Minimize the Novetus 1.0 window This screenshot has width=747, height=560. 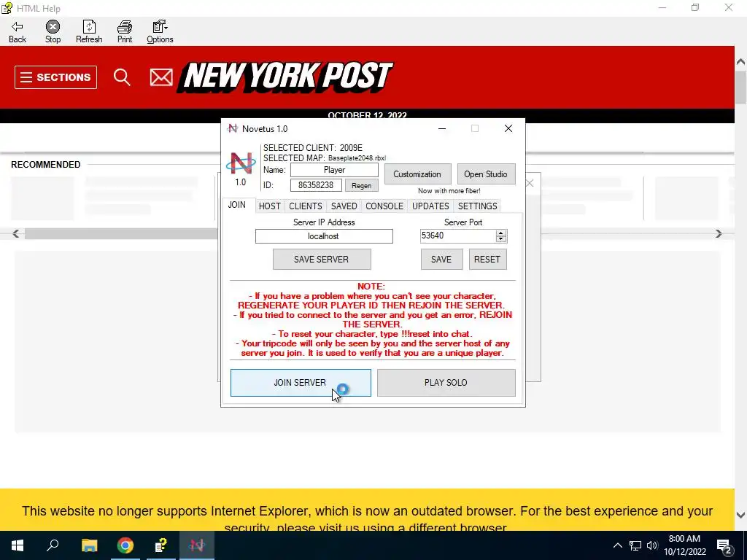click(442, 128)
